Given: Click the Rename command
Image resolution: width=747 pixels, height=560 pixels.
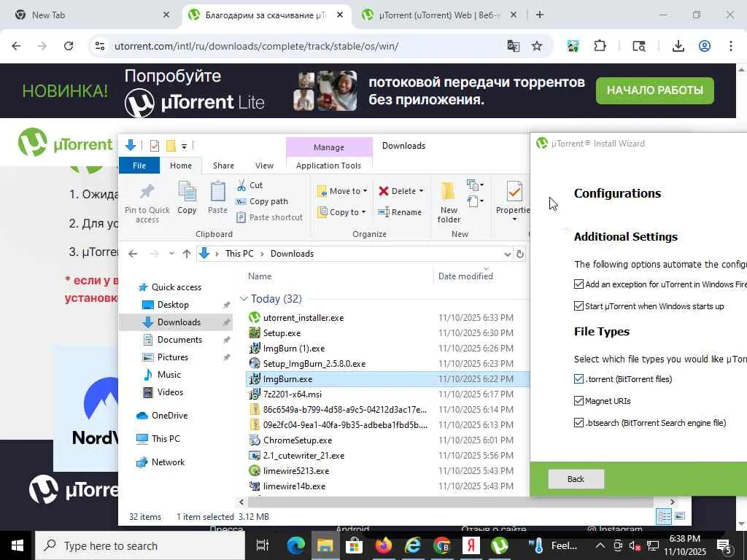Looking at the screenshot, I should (x=400, y=212).
